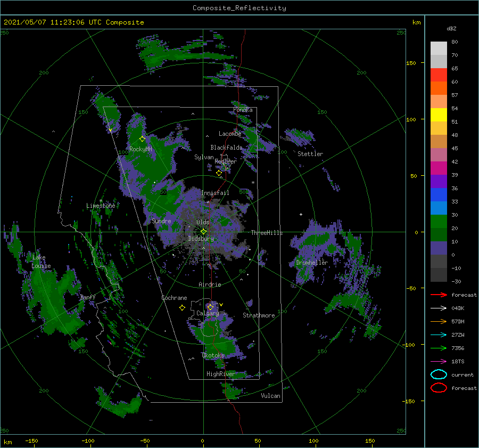479x448 pixels.
Task: Click the RedDeer city label
Action: (x=226, y=161)
